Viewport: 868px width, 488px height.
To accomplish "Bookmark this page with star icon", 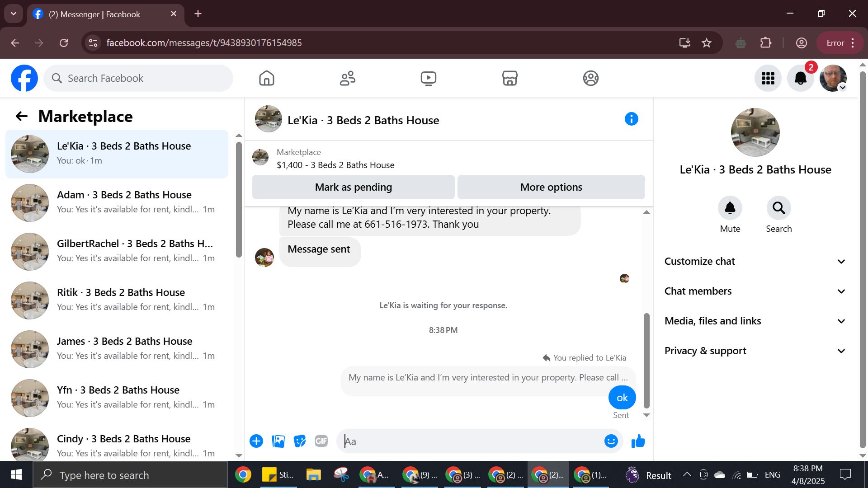I will 706,43.
